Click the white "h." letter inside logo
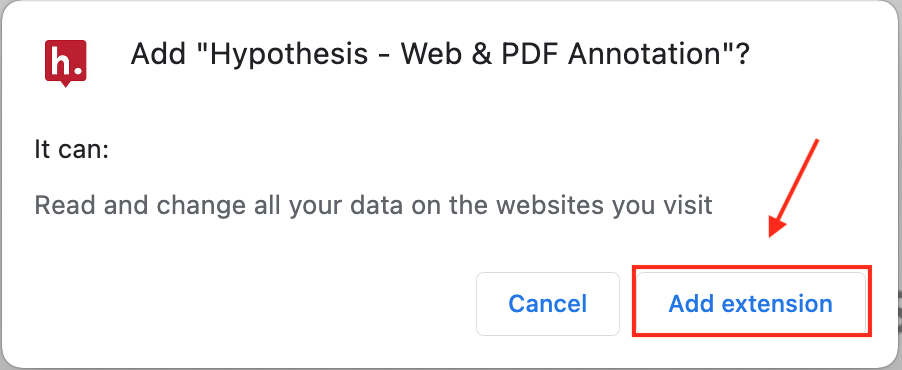The image size is (902, 370). pos(67,60)
